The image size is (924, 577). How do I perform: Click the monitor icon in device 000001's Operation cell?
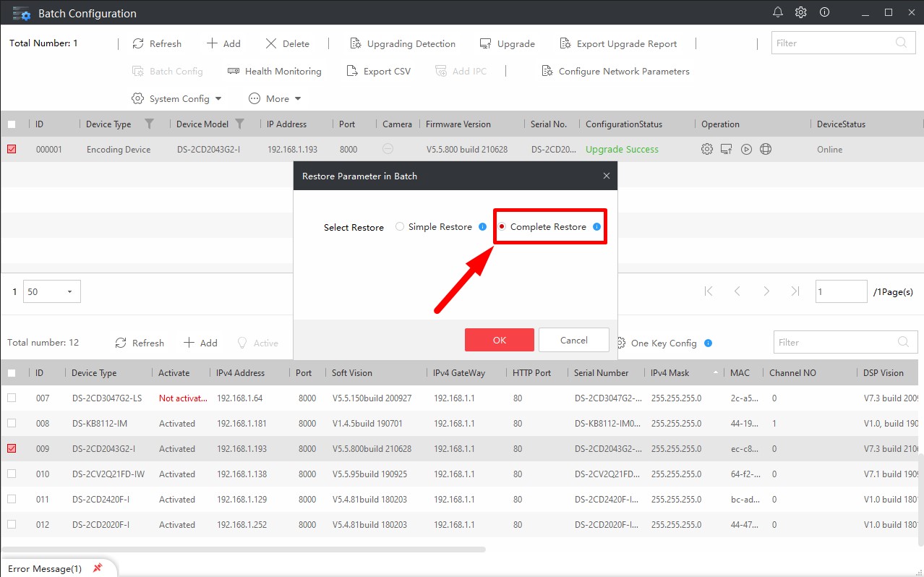point(727,149)
